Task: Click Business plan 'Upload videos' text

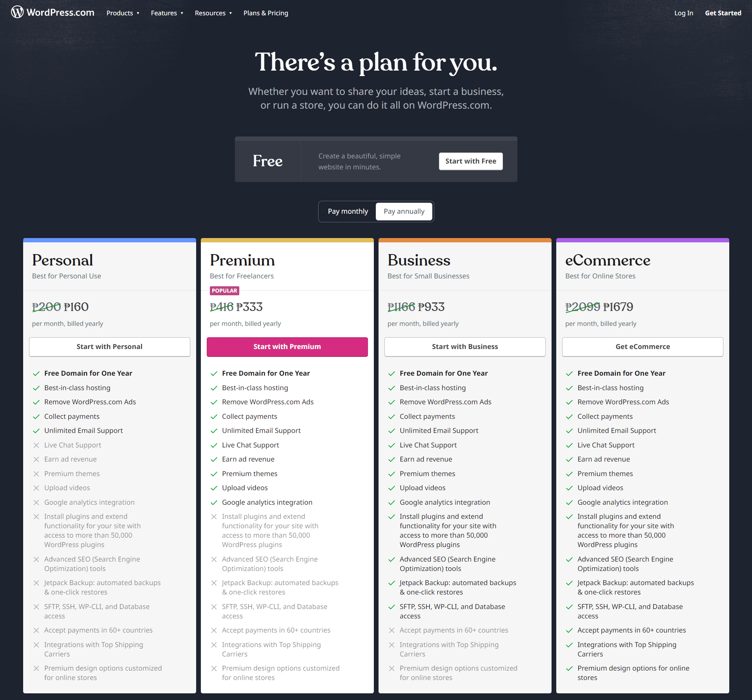Action: (x=422, y=488)
